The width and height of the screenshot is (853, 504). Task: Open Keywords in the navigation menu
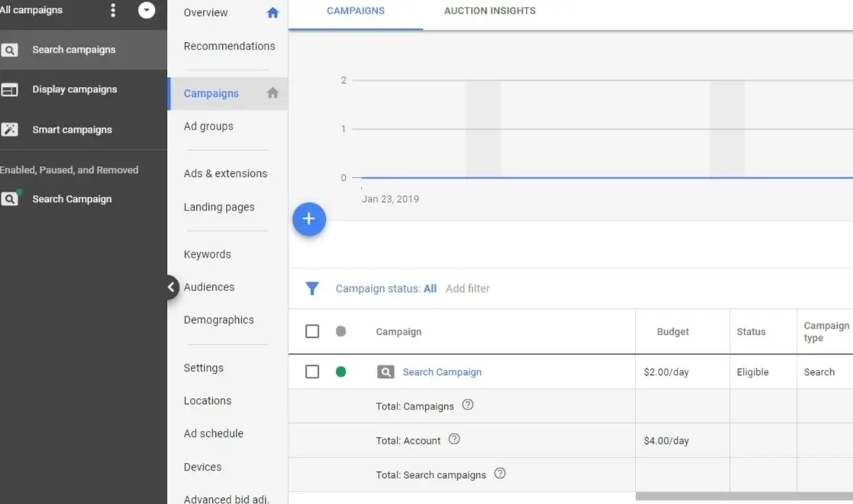(208, 255)
